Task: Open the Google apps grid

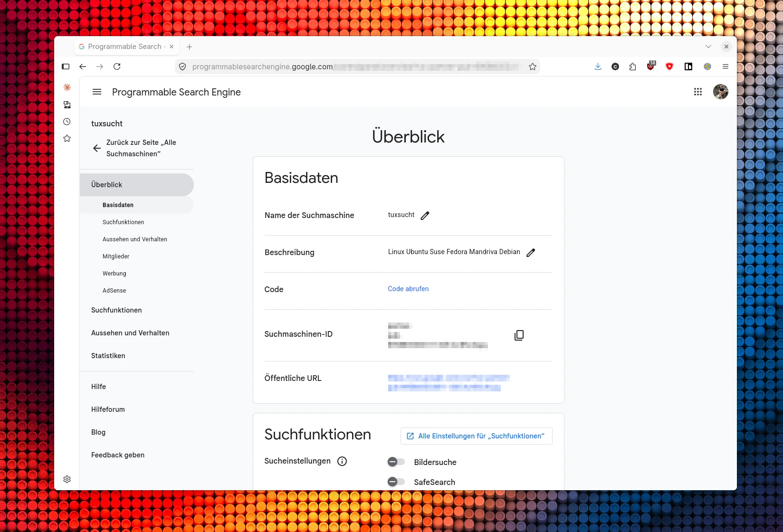Action: 698,92
